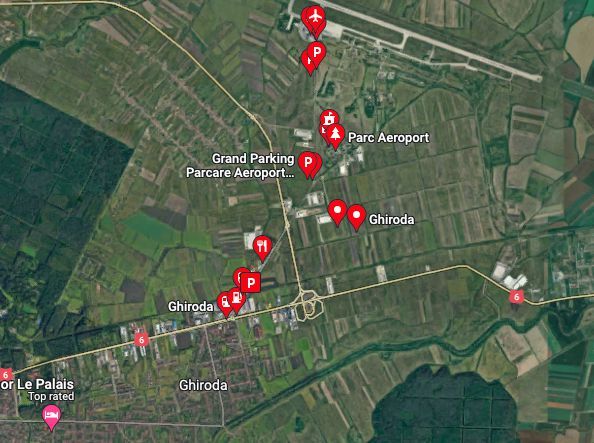Open the pink hotel bed marker

(x=51, y=417)
